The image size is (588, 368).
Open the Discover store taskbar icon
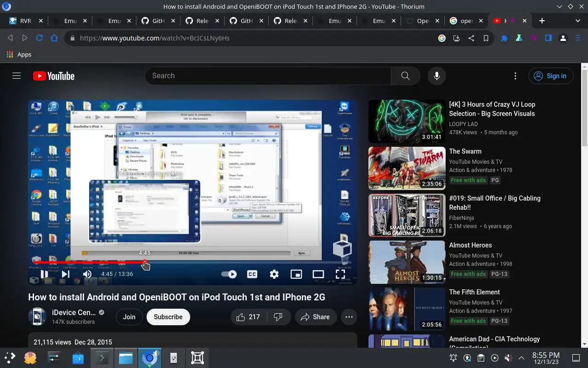pos(78,357)
